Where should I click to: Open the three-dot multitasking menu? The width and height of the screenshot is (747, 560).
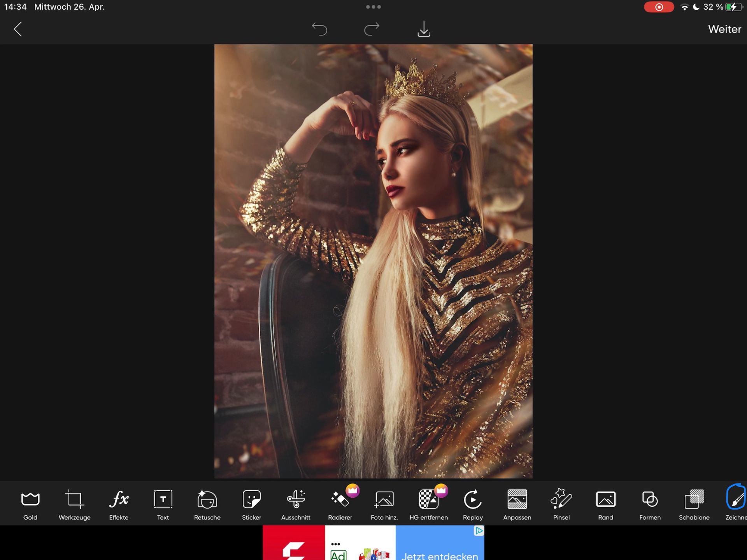pyautogui.click(x=373, y=7)
